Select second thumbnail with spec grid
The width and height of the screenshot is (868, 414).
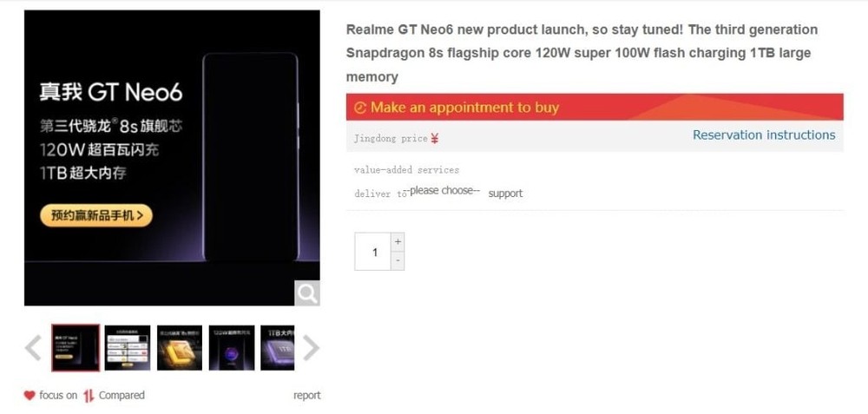pos(128,347)
